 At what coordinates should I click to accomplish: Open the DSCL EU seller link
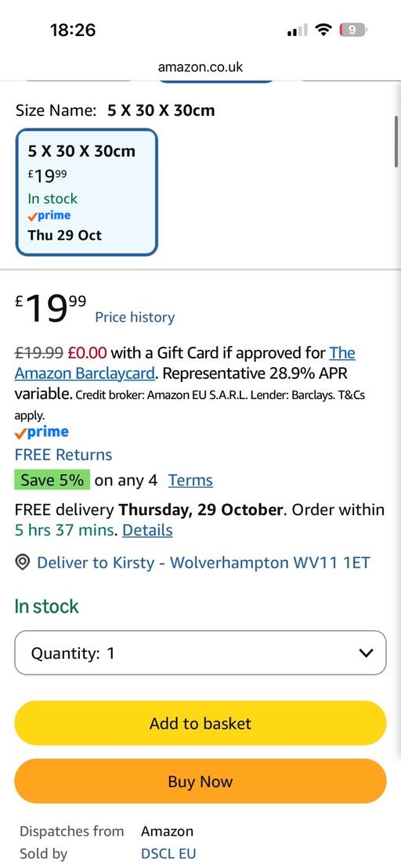[x=168, y=854]
